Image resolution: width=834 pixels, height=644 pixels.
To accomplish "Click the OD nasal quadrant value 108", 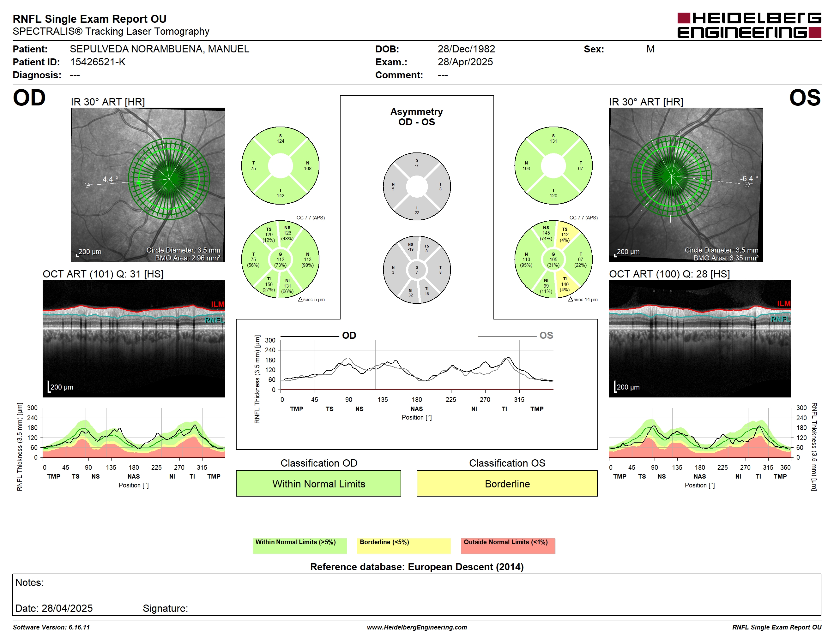I will [307, 168].
